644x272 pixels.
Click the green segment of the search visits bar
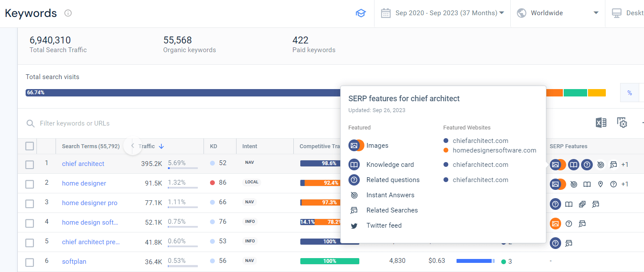[x=575, y=93]
